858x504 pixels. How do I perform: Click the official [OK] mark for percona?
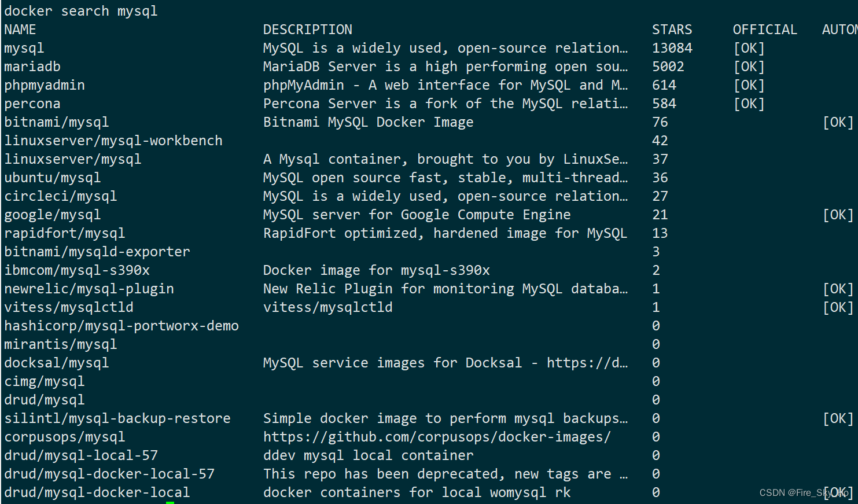pos(749,104)
